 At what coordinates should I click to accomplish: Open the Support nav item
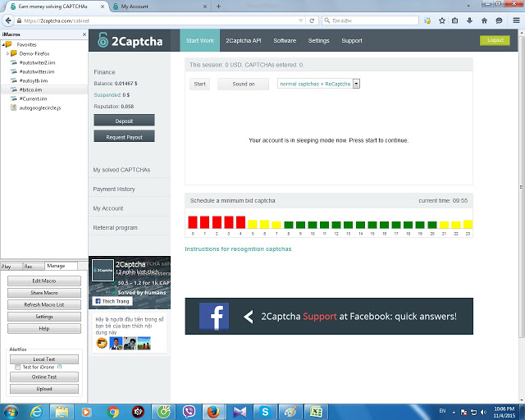[352, 40]
